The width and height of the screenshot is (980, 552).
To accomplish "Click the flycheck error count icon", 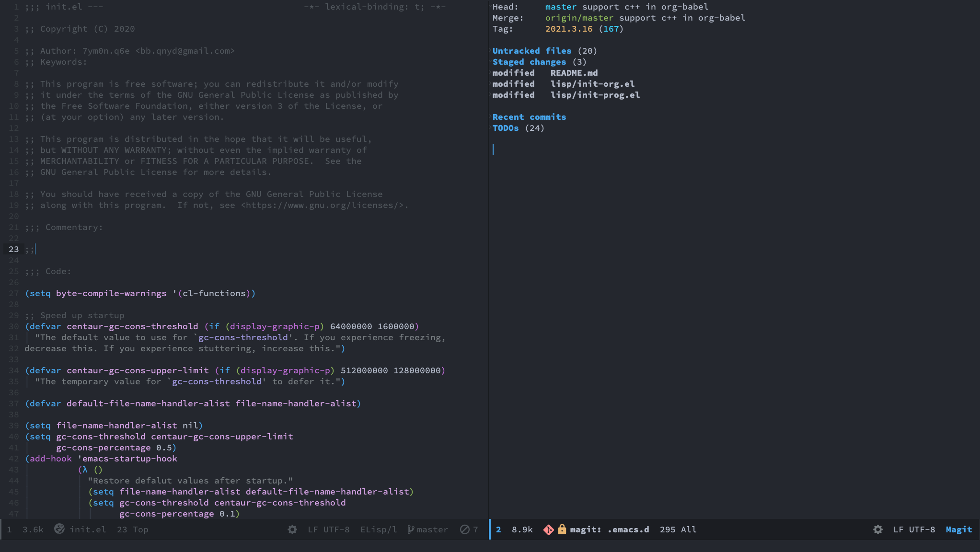I will coord(464,529).
